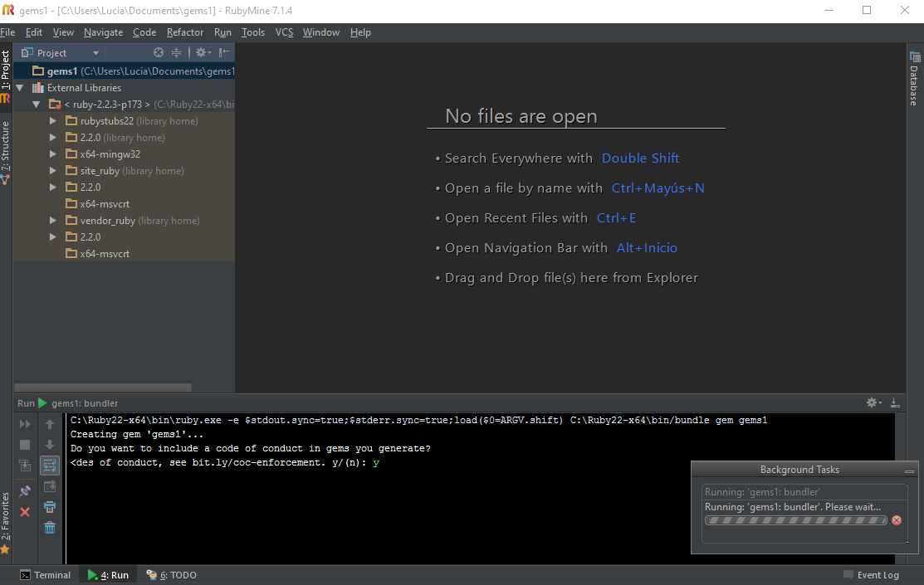Click the Rerun icon in Run panel
924x585 pixels.
25,424
